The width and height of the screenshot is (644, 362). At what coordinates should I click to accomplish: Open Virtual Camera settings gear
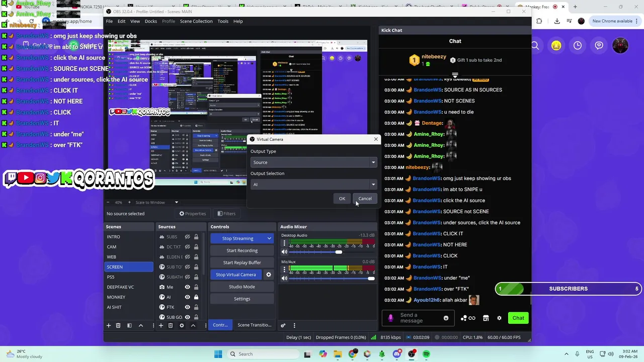point(269,275)
